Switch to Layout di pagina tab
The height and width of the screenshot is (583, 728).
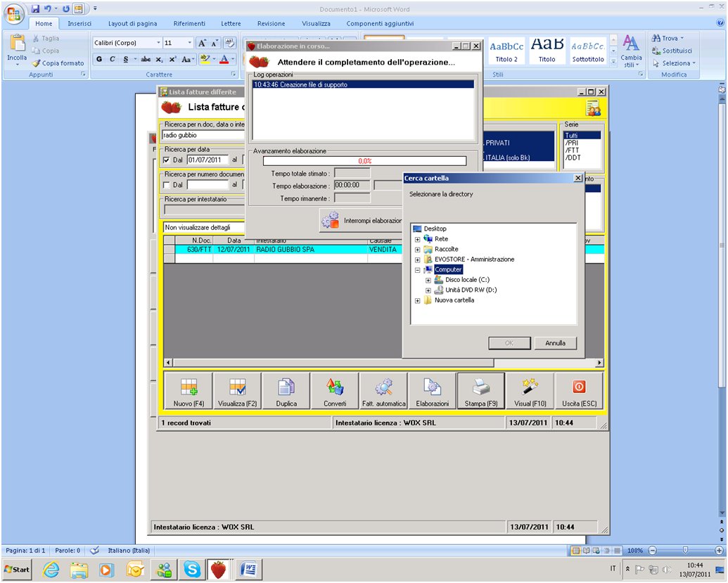(132, 24)
